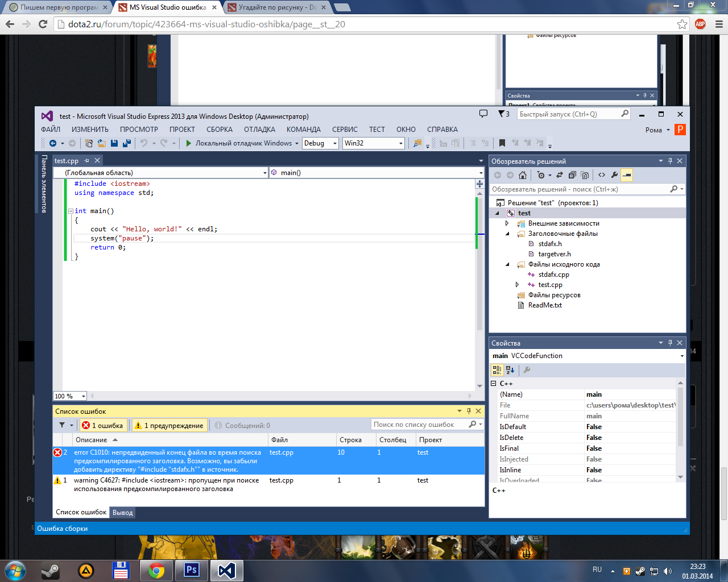Click 'Локальный отладчик Windows' button
Image resolution: width=728 pixels, height=582 pixels.
(243, 143)
